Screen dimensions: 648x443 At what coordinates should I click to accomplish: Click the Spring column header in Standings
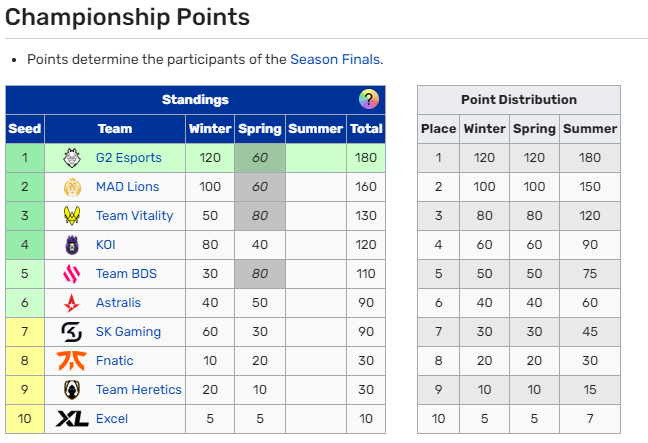click(260, 129)
